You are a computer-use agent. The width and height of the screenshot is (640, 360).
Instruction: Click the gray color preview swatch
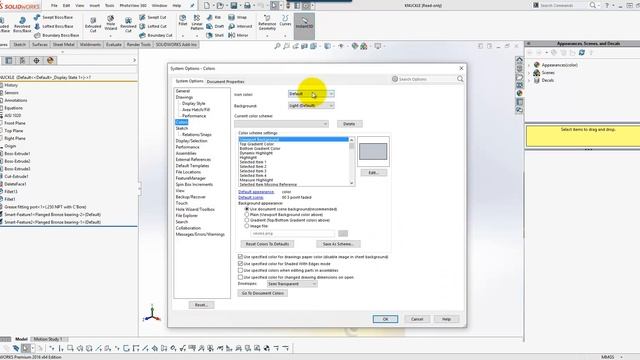[x=373, y=151]
